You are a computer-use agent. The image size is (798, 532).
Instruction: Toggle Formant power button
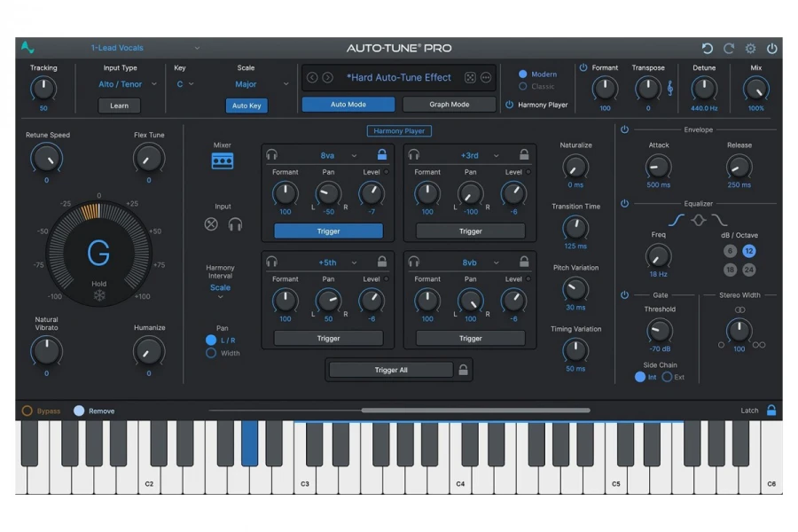583,67
